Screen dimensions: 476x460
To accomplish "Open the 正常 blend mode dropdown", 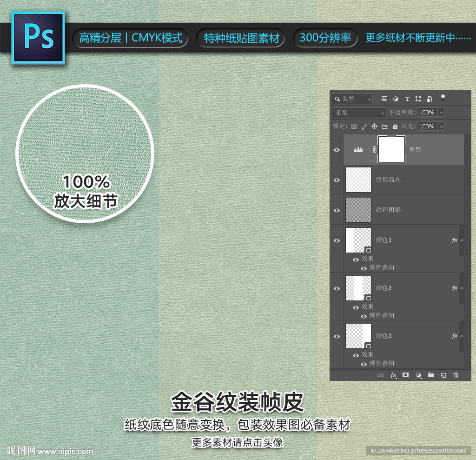I will [359, 113].
